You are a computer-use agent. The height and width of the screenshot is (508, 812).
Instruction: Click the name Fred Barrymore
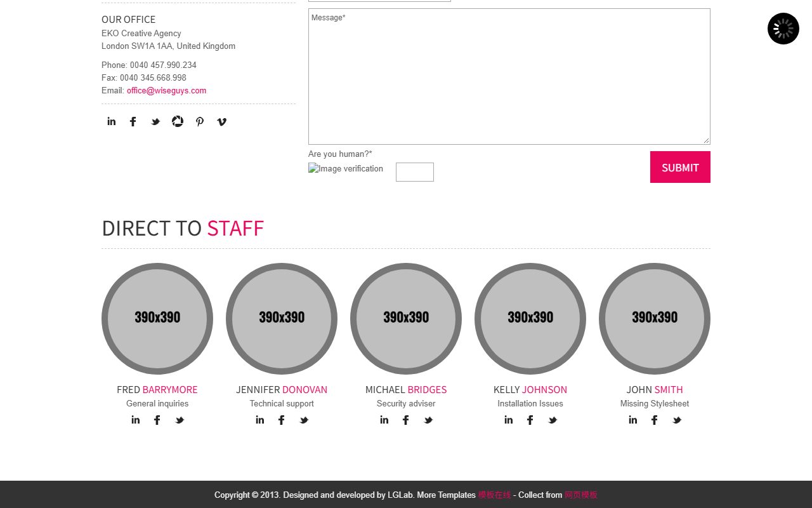(x=157, y=389)
